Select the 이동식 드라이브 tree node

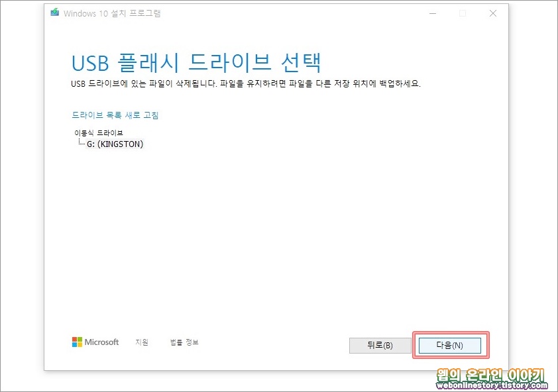[99, 132]
